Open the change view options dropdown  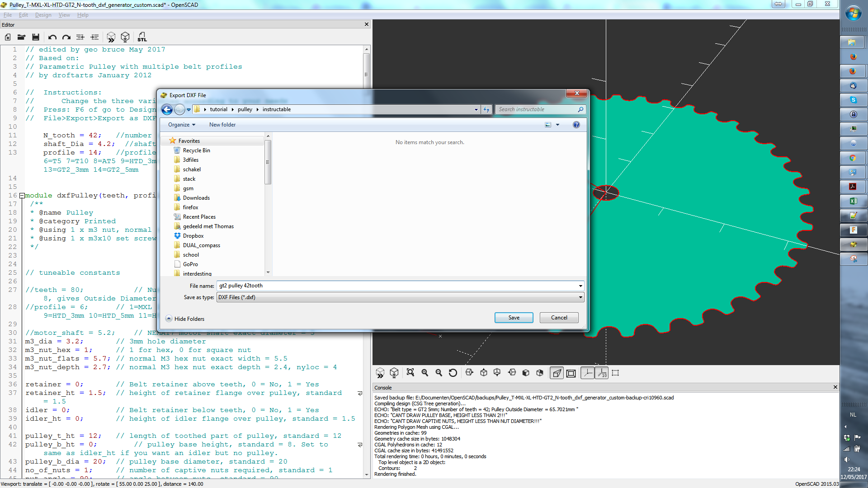pos(557,125)
